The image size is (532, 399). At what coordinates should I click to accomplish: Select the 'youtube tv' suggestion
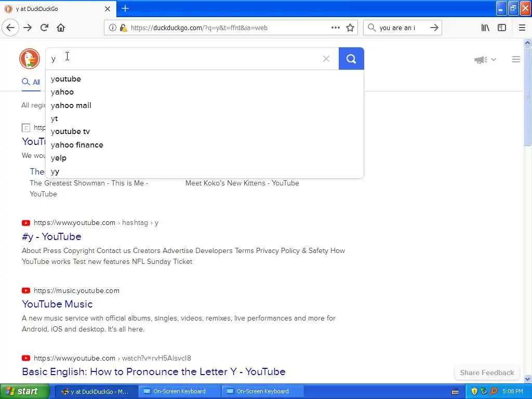[x=205, y=131]
